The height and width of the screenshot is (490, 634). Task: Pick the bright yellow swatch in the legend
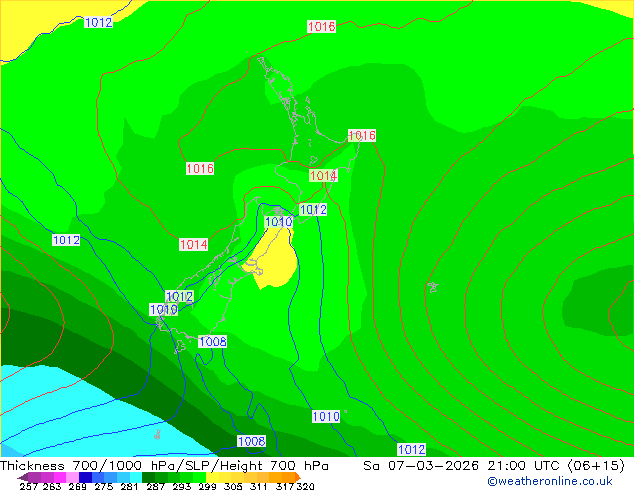(212, 477)
